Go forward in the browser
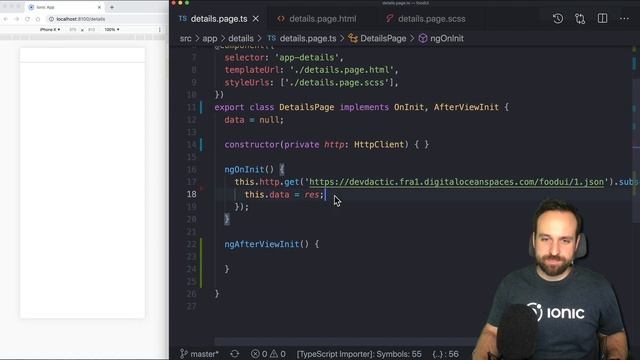The width and height of the screenshot is (640, 360). tap(17, 19)
